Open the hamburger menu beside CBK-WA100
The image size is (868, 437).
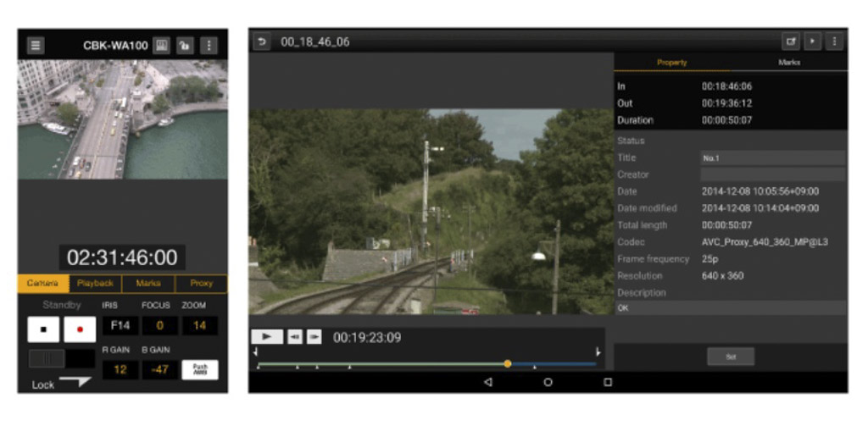36,46
